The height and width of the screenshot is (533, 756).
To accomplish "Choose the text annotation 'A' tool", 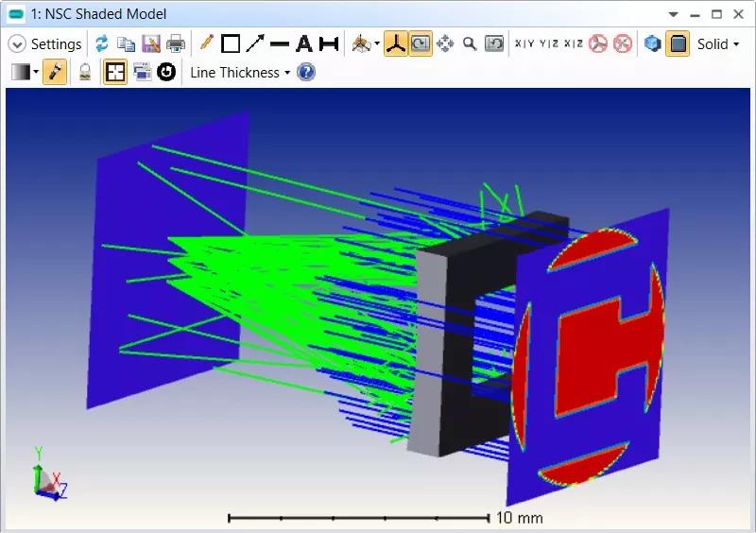I will point(304,44).
